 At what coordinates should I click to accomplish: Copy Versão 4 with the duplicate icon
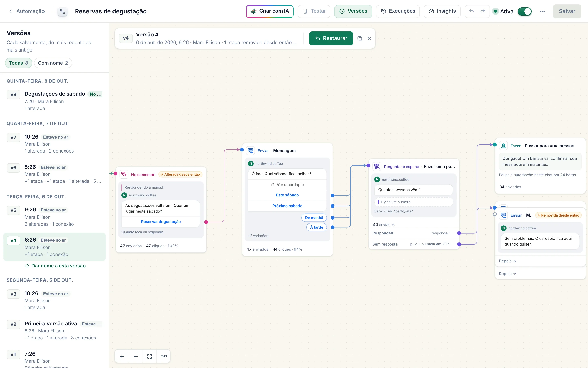coord(360,38)
